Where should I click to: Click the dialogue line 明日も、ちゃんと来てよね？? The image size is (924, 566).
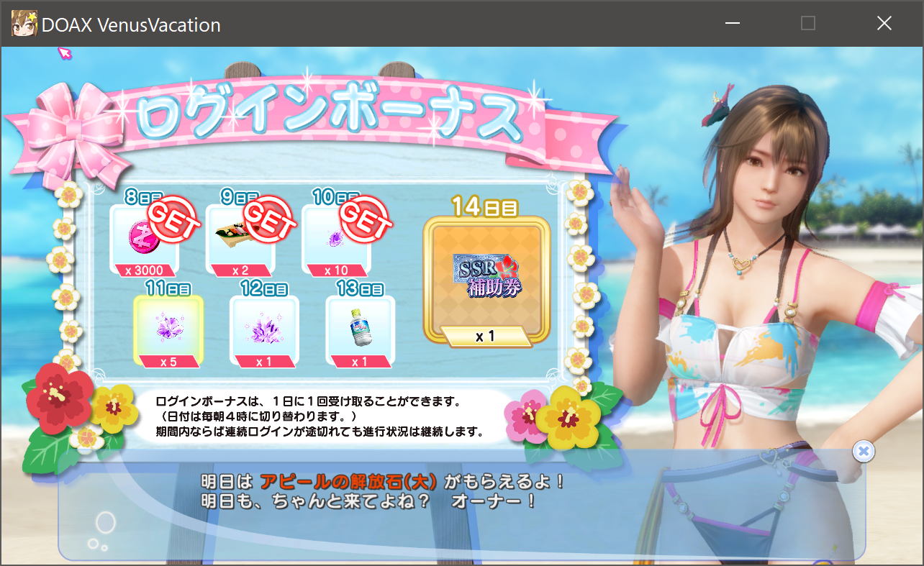(x=316, y=502)
